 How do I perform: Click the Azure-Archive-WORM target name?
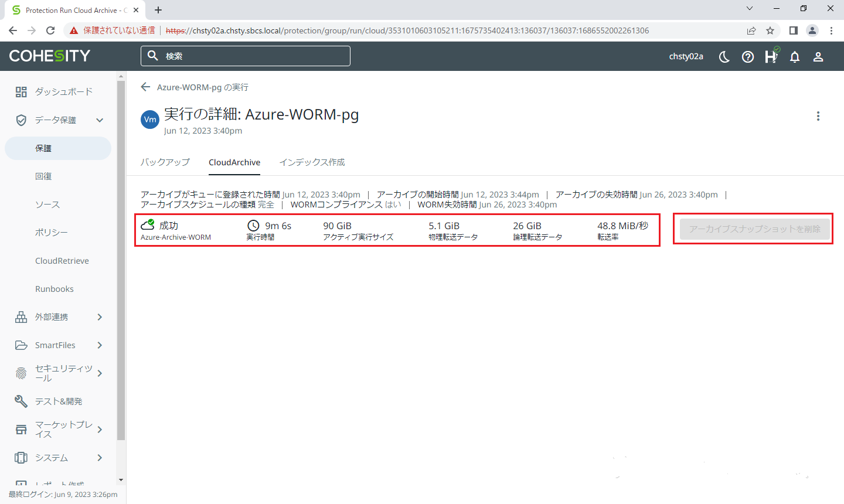pos(176,237)
